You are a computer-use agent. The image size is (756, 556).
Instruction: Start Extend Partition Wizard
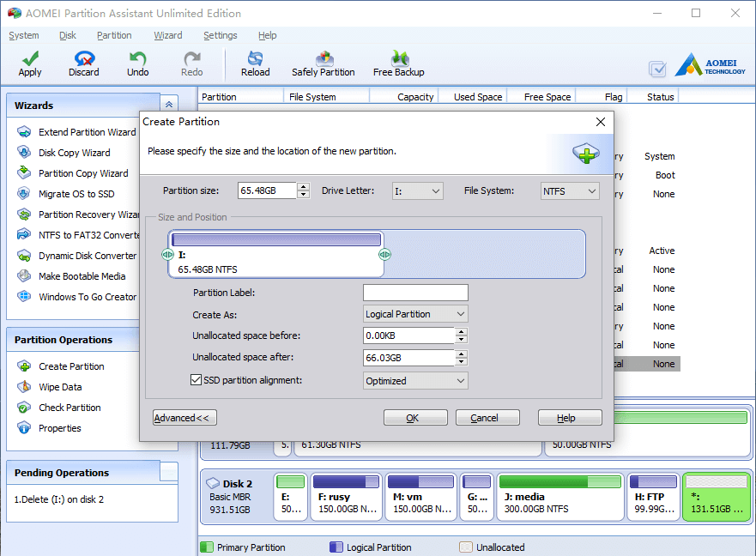pyautogui.click(x=76, y=132)
